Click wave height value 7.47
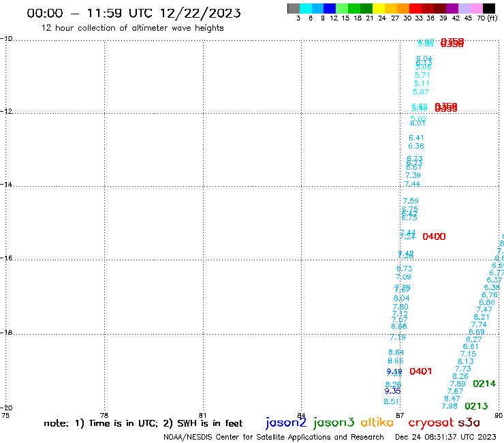 coord(484,309)
